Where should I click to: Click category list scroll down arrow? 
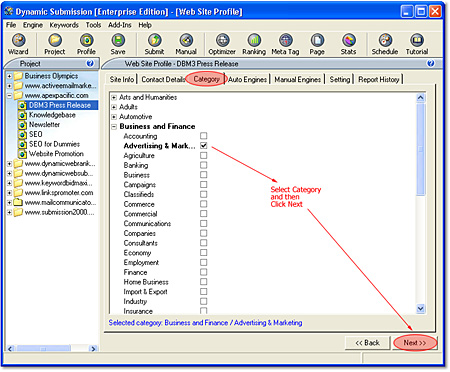pos(421,309)
